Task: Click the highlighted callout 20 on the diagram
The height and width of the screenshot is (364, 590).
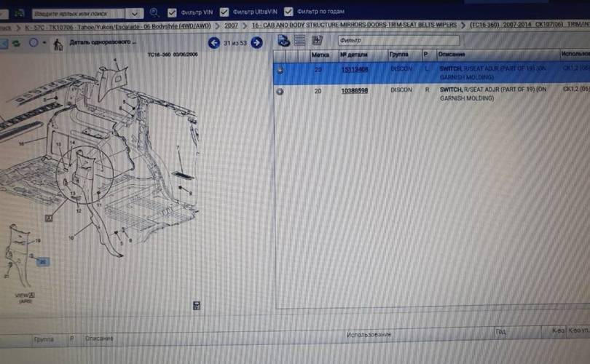Action: (x=42, y=262)
